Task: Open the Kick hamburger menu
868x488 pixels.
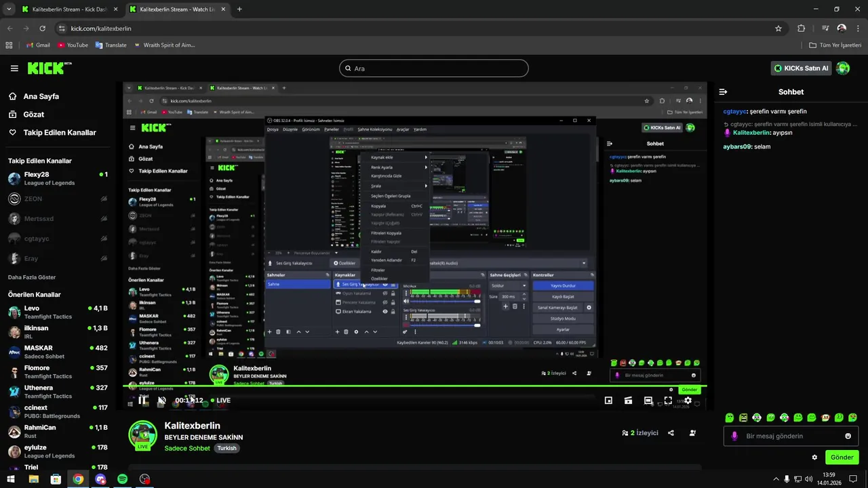Action: click(x=14, y=68)
